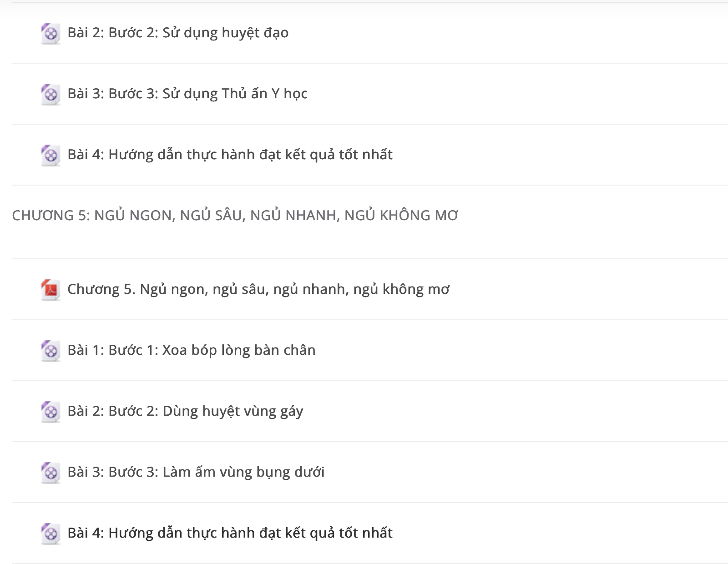Open lesson 'Bài 3: Bước 3: Làm ấm vùng bụng dưới'
The height and width of the screenshot is (564, 728).
pyautogui.click(x=196, y=473)
